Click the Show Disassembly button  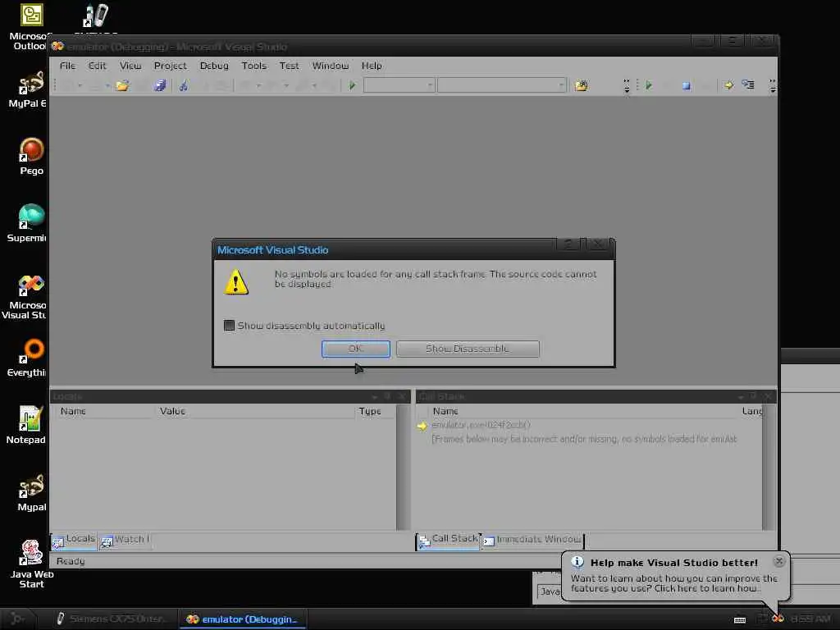pyautogui.click(x=468, y=349)
